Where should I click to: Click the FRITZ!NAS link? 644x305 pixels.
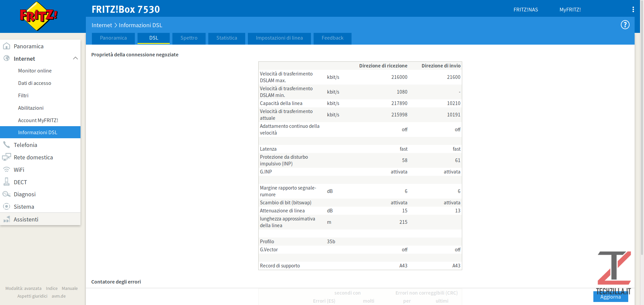coord(526,10)
